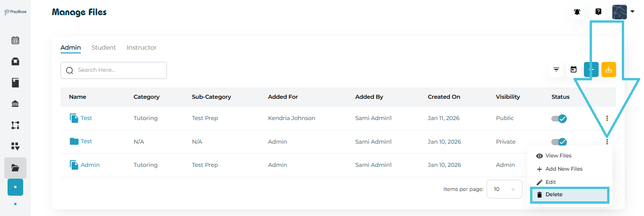Expand the user profile dropdown arrow
The image size is (644, 216).
(x=632, y=12)
